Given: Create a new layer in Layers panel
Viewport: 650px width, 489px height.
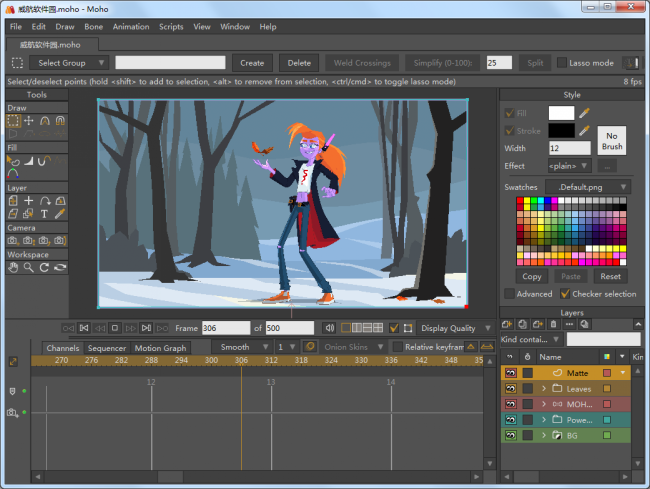Looking at the screenshot, I should (x=507, y=324).
